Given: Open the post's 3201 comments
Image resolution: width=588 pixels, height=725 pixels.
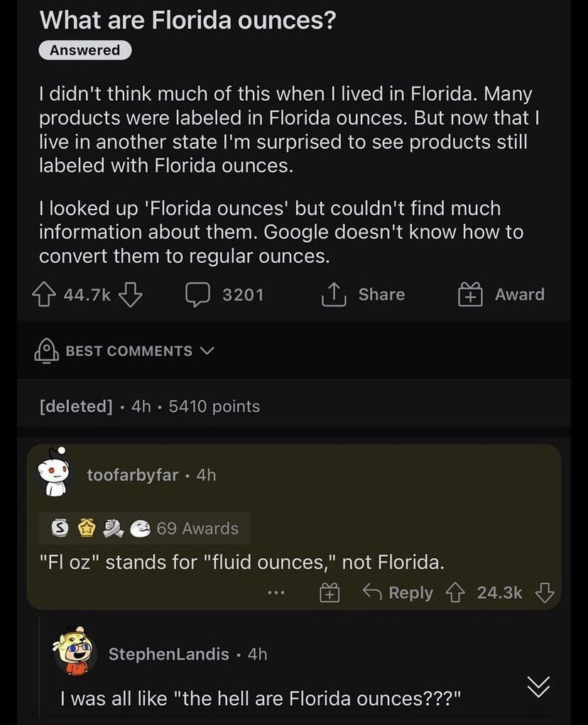Looking at the screenshot, I should (225, 295).
